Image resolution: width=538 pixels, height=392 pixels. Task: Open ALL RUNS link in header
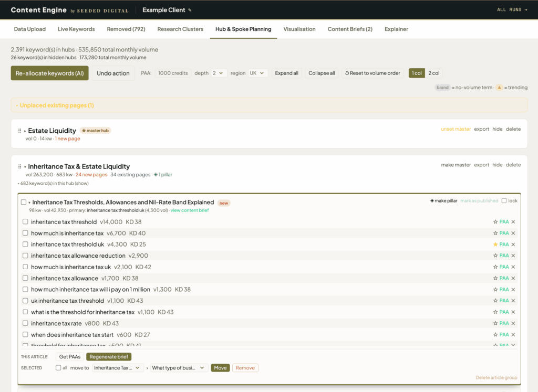512,9
